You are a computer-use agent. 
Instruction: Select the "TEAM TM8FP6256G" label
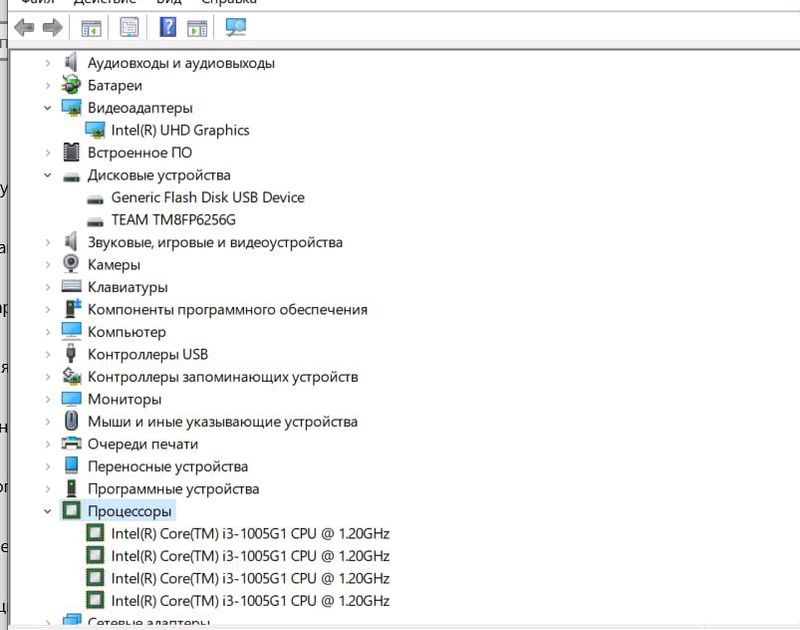pos(173,220)
